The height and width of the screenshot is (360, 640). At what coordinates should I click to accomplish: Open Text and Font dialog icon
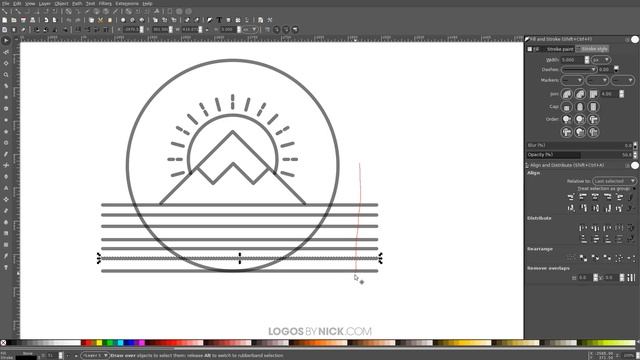coord(219,20)
